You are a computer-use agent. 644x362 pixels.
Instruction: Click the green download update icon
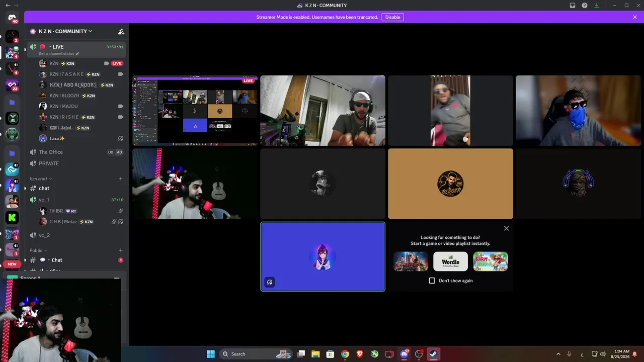click(597, 6)
